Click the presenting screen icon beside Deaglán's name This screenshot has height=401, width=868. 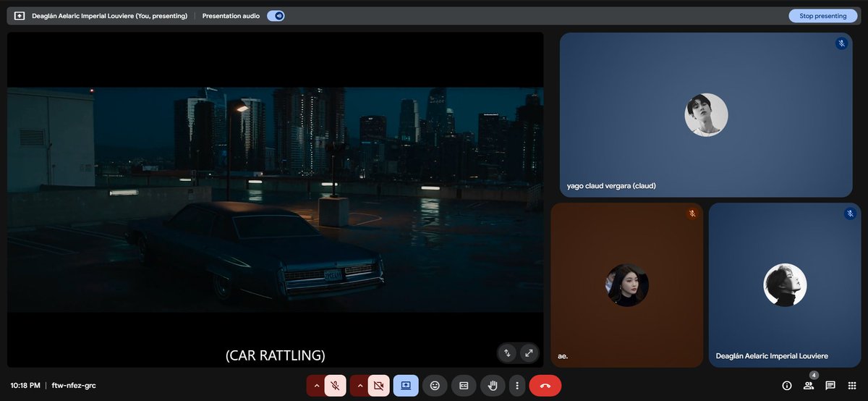[20, 16]
